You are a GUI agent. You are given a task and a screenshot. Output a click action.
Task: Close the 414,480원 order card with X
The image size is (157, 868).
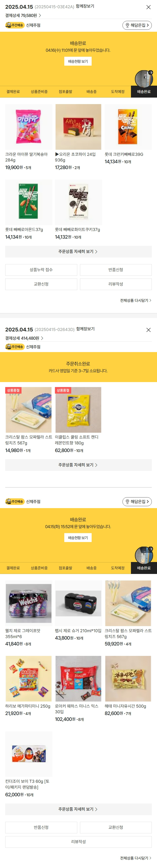click(x=148, y=330)
